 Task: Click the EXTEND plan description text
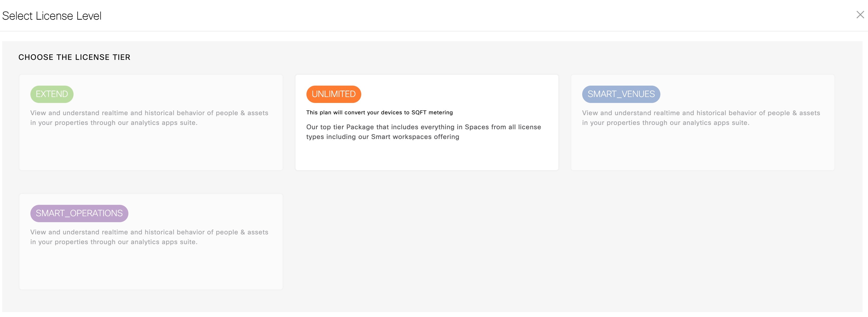(x=149, y=117)
